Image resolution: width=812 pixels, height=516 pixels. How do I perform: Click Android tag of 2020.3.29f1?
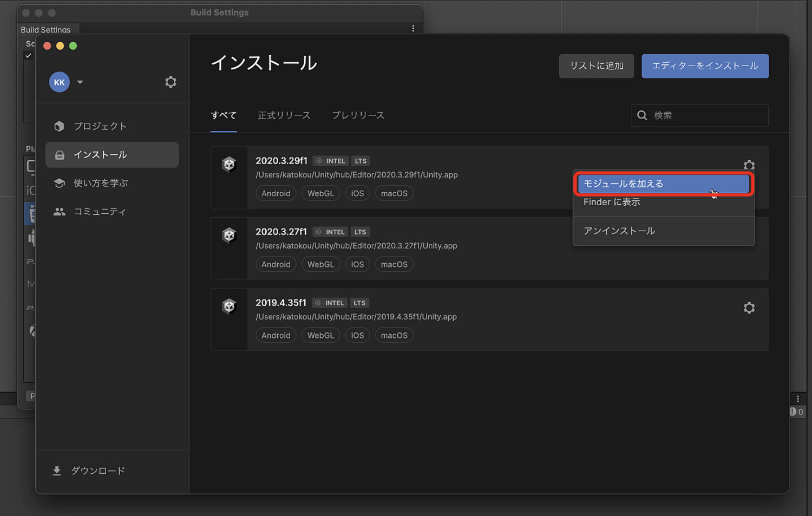[x=276, y=193]
